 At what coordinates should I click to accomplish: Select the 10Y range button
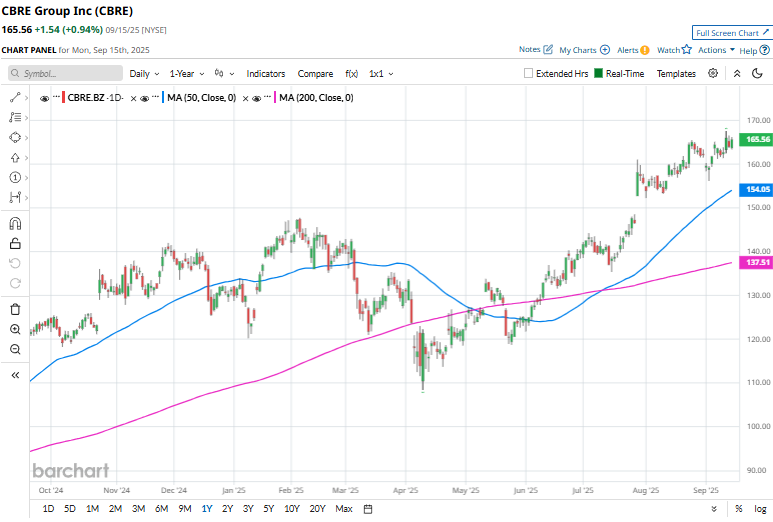[292, 509]
